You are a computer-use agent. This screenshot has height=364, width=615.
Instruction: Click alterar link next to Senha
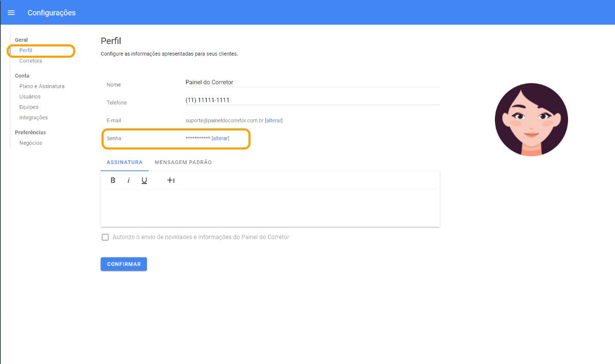point(221,139)
